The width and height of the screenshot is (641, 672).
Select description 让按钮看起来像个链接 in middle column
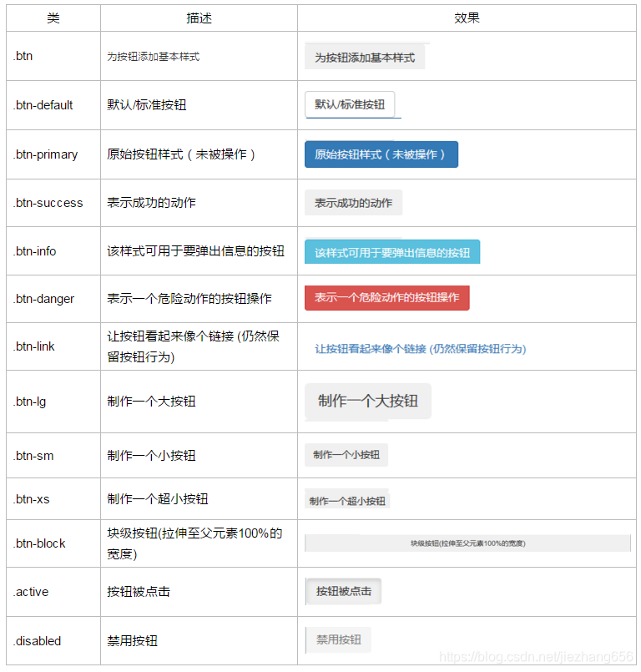194,346
